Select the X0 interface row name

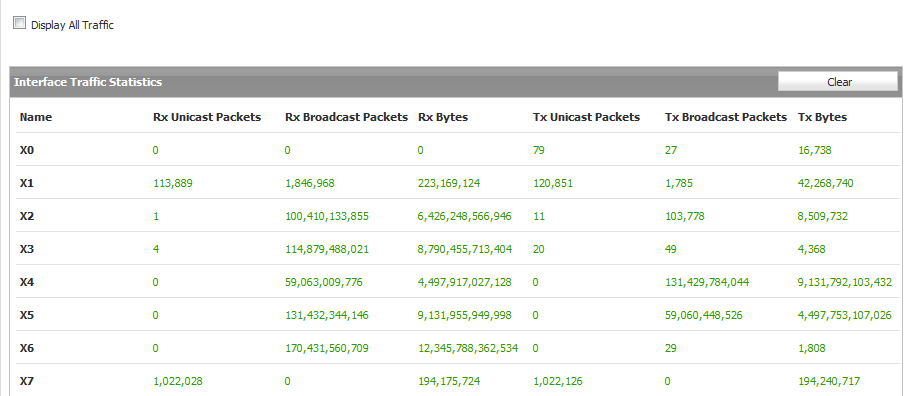pos(27,150)
